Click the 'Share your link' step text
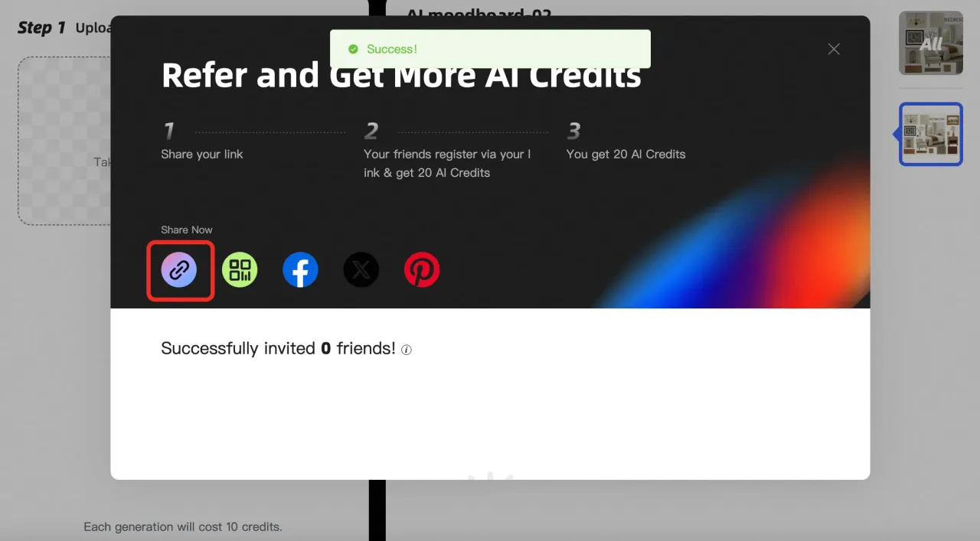 click(x=202, y=154)
